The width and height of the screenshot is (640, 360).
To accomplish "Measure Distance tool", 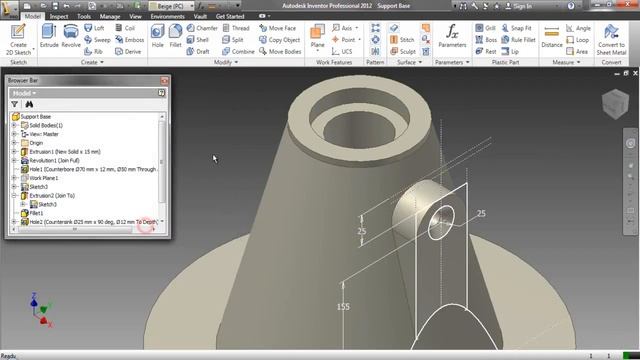I will pyautogui.click(x=552, y=36).
